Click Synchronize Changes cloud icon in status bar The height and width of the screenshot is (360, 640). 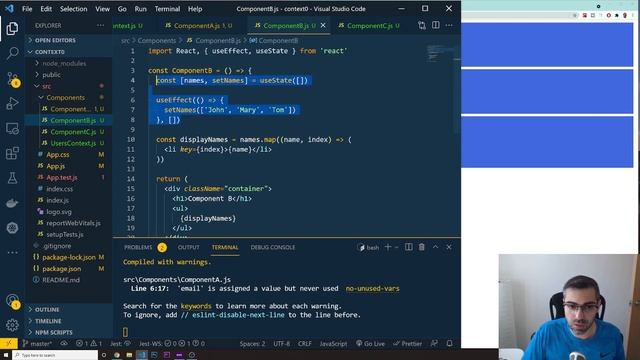(x=64, y=344)
